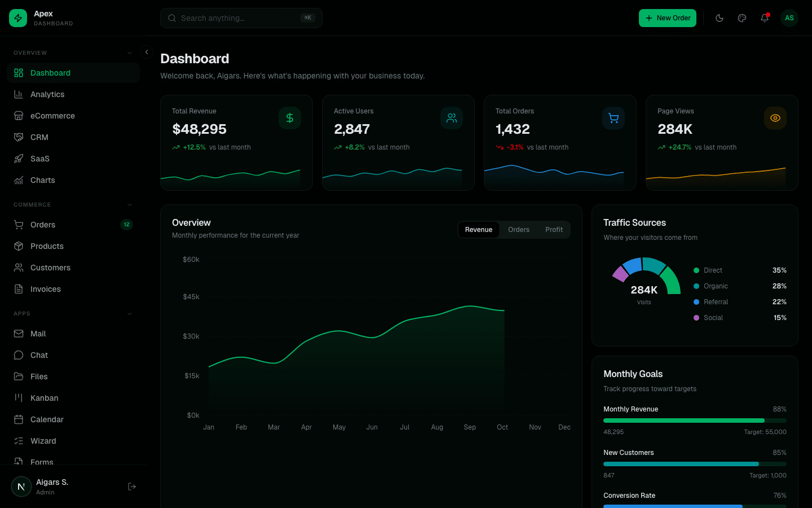The image size is (812, 508).
Task: Click the logout icon next to Aigars S.
Action: tap(131, 486)
